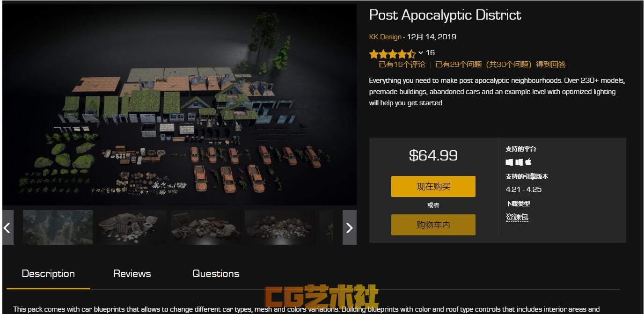This screenshot has width=644, height=314.
Task: Click the previous thumbnails left arrow
Action: click(x=7, y=227)
